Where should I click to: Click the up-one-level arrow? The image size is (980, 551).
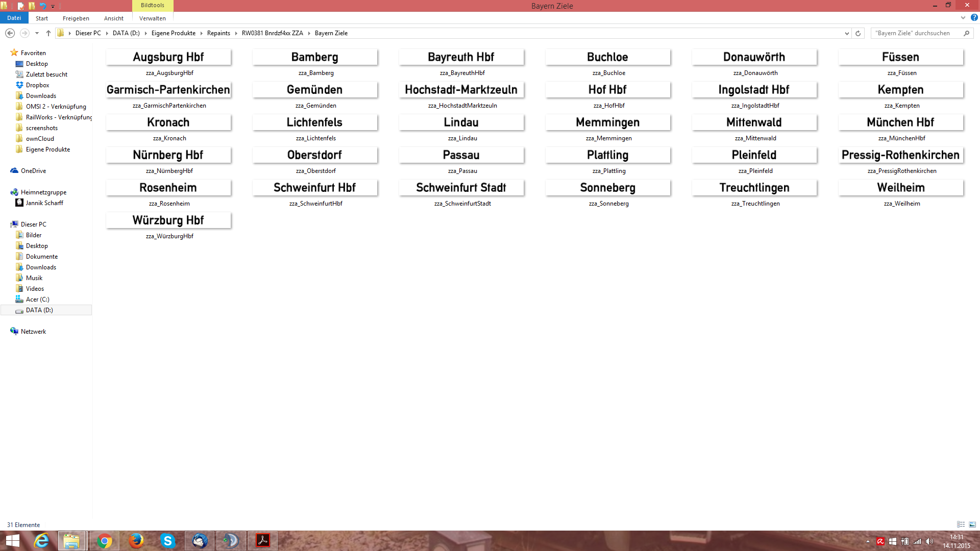pyautogui.click(x=48, y=33)
